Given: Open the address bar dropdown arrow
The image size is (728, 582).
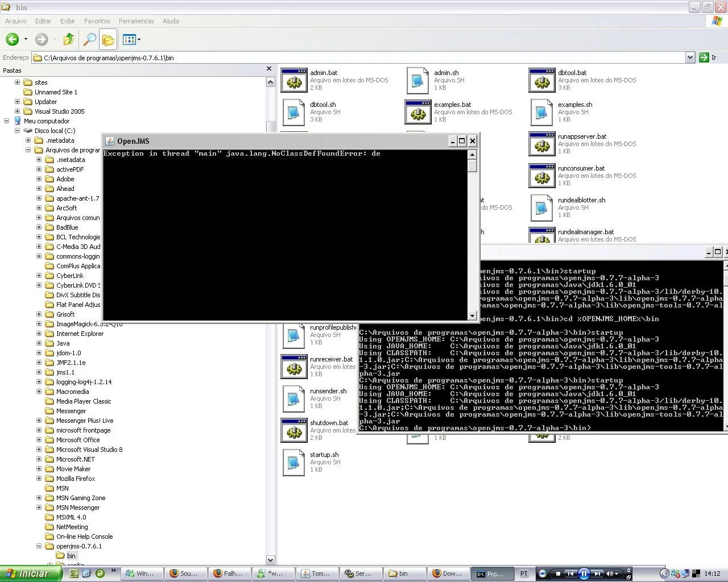Looking at the screenshot, I should point(690,57).
